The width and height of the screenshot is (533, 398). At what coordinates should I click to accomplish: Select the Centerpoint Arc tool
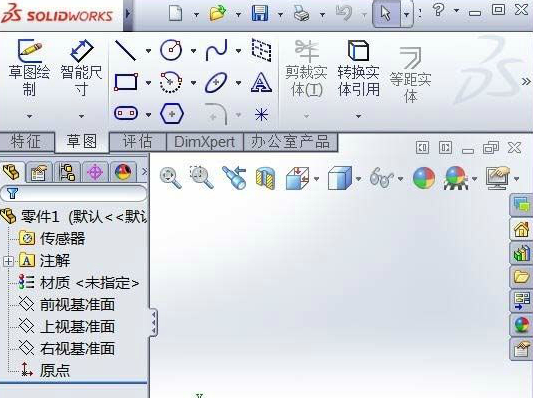click(x=171, y=82)
